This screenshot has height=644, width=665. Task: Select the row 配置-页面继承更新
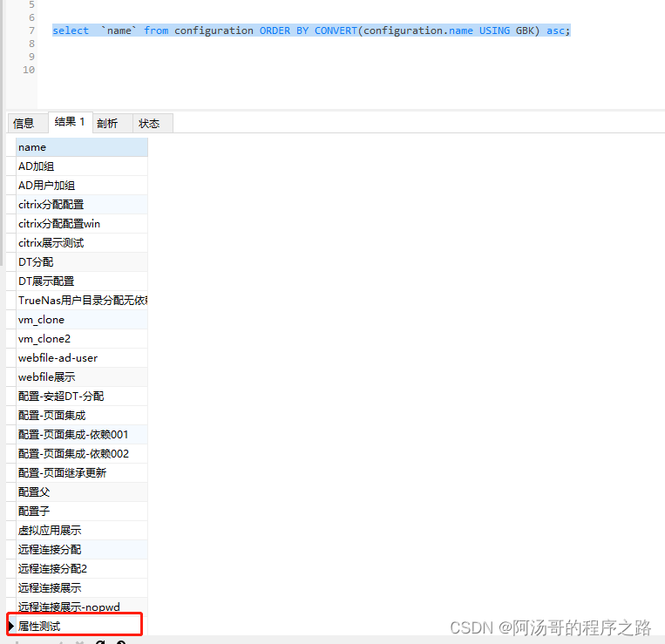click(82, 472)
